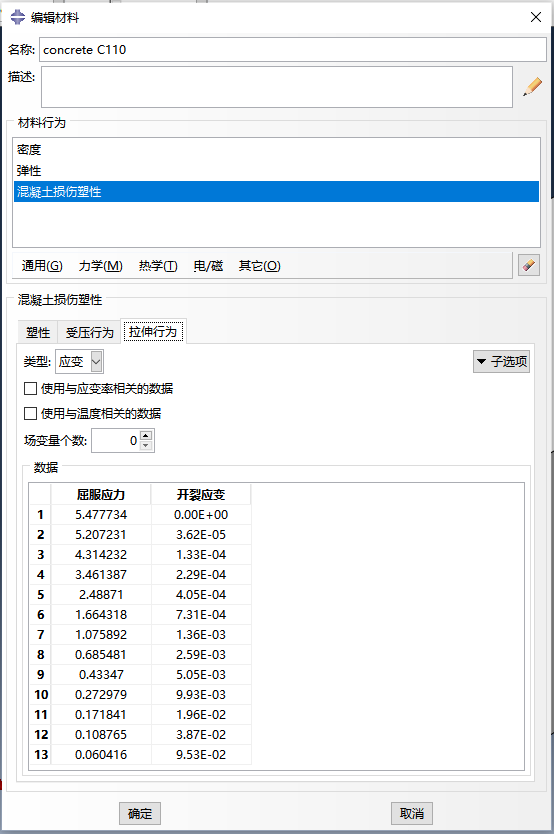Open the 电/磁 menu

[x=208, y=265]
